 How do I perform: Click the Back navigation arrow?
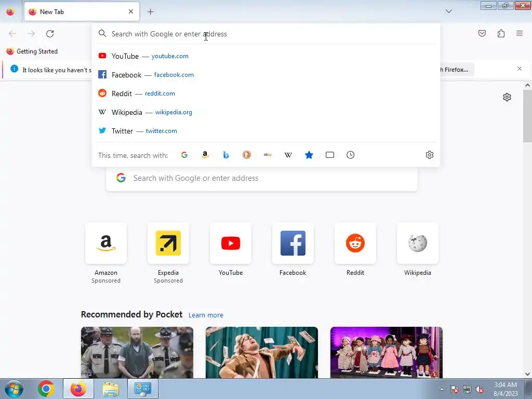pos(12,34)
